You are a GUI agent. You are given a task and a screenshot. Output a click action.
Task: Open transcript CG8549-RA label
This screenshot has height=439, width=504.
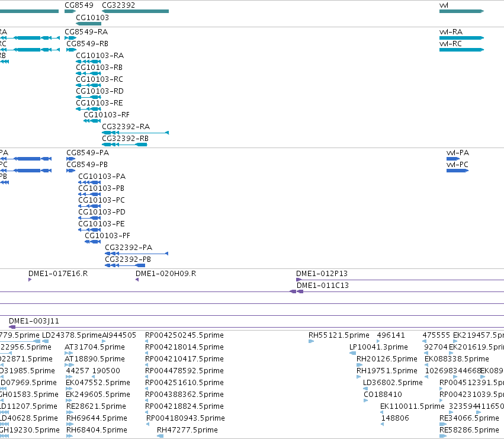pyautogui.click(x=86, y=32)
